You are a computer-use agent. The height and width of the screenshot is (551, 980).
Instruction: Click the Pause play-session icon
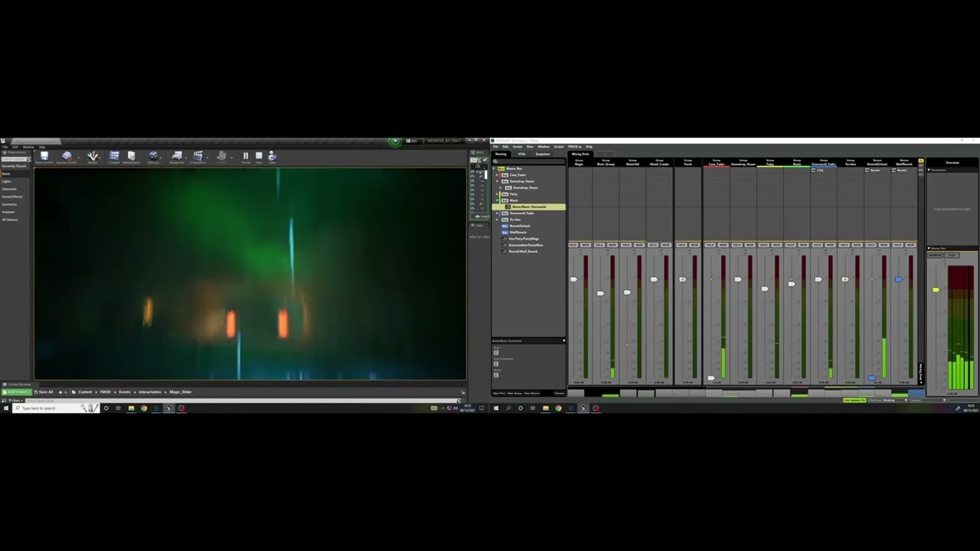click(246, 156)
